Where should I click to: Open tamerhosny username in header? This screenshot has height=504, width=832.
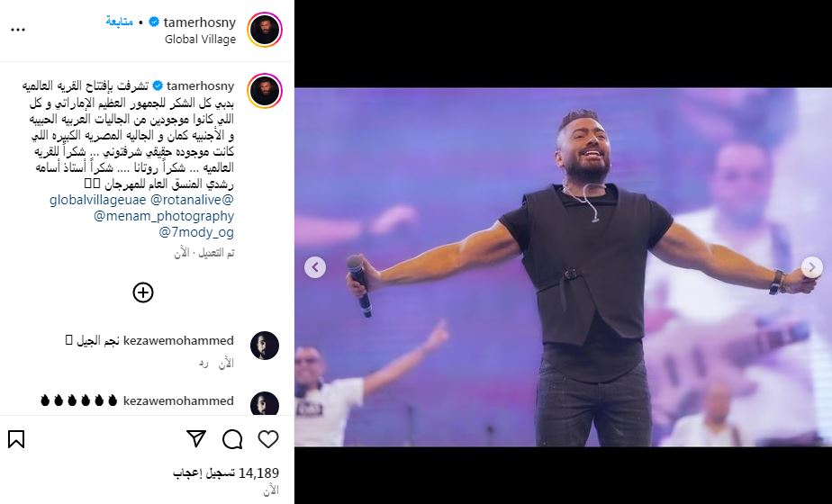pos(200,22)
